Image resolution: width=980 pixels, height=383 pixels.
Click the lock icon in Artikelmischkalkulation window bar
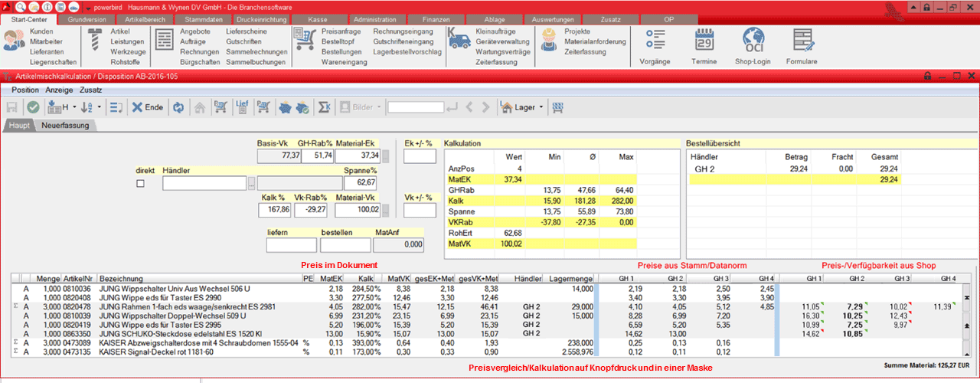pyautogui.click(x=927, y=76)
